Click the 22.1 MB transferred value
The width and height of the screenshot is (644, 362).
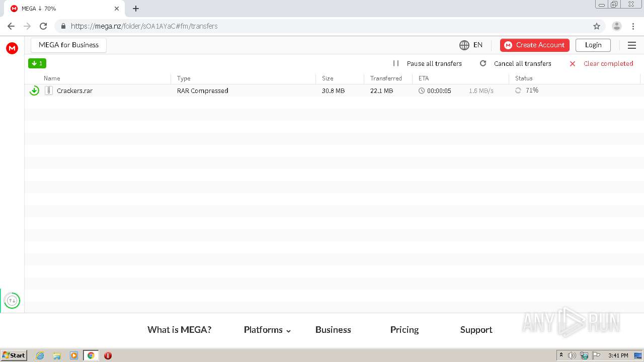381,91
